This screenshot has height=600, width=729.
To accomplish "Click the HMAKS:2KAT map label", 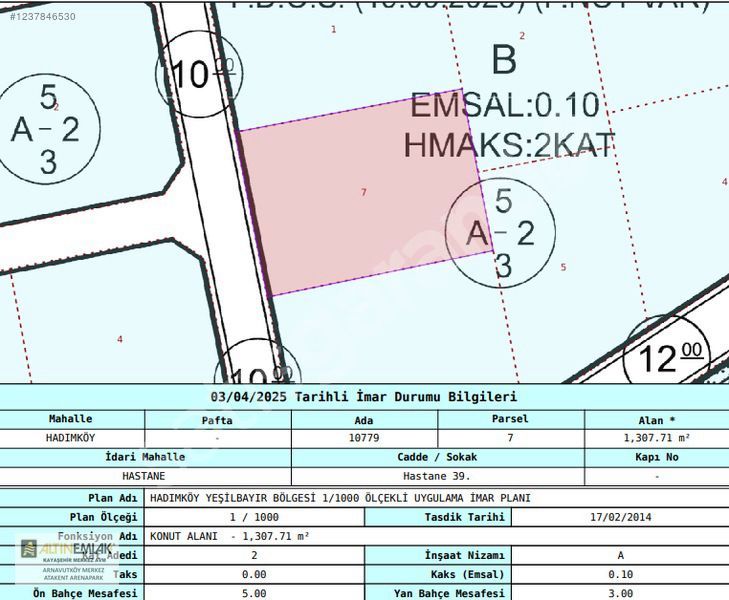I will click(x=509, y=145).
